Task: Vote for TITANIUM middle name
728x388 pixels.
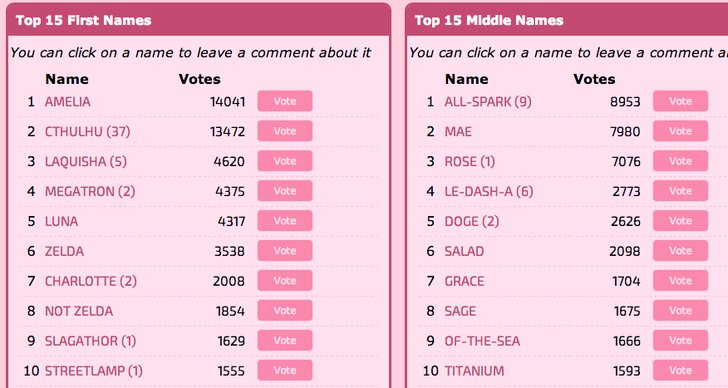Action: pyautogui.click(x=680, y=370)
